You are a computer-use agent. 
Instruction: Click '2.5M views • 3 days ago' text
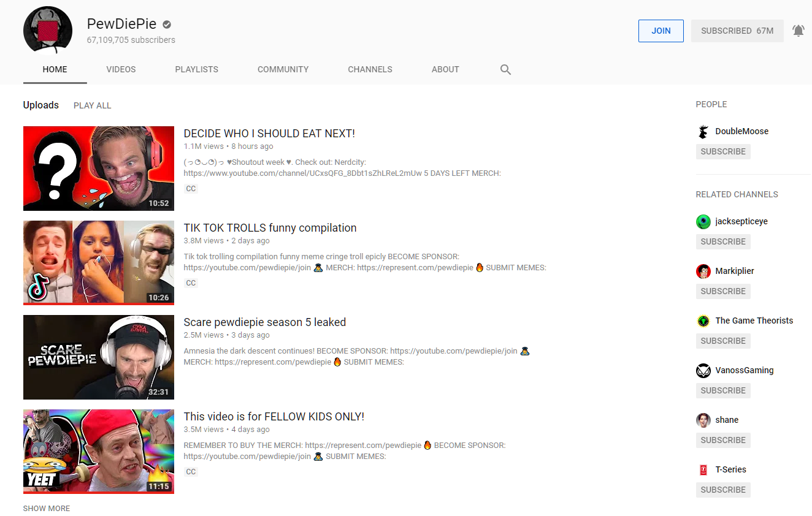click(227, 335)
